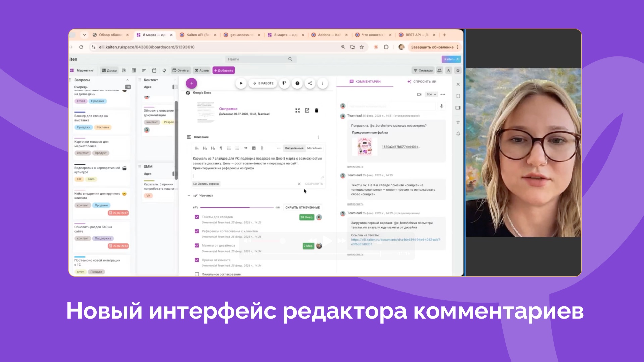The image size is (644, 362).
Task: Click the exclamation alert round icon
Action: [297, 83]
